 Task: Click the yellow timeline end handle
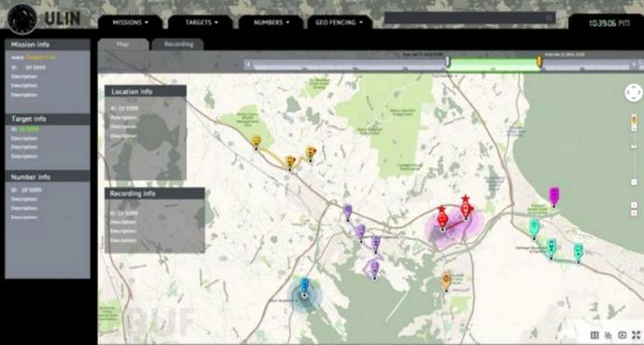click(x=539, y=62)
